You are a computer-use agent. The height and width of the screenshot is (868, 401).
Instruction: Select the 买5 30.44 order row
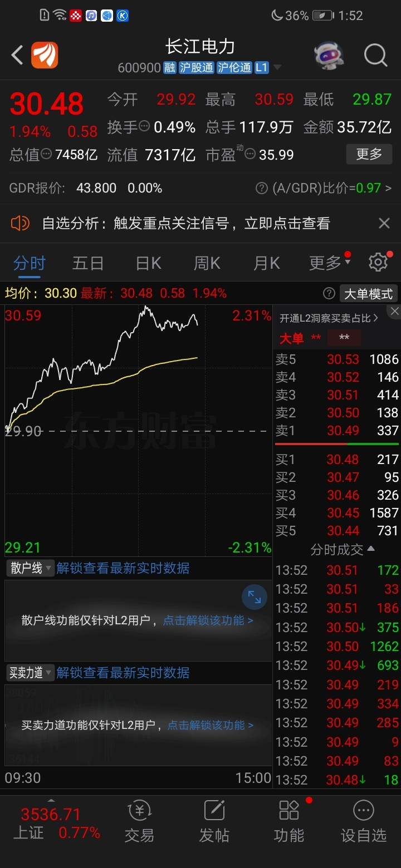337,531
